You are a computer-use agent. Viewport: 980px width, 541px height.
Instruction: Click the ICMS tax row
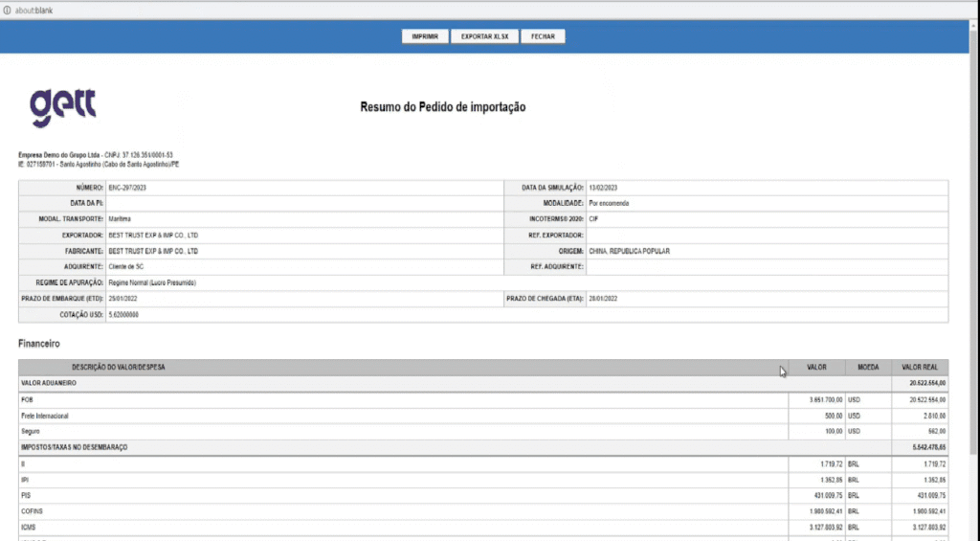pos(28,527)
